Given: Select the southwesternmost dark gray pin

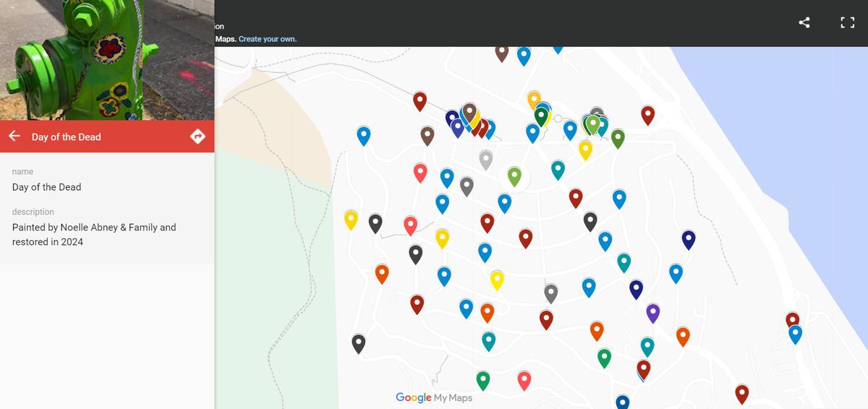Looking at the screenshot, I should pos(358,343).
